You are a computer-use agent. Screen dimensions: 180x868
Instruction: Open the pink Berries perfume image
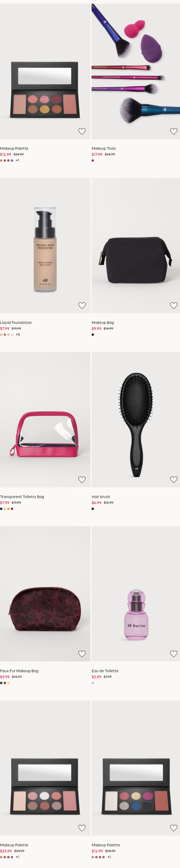[x=136, y=594]
